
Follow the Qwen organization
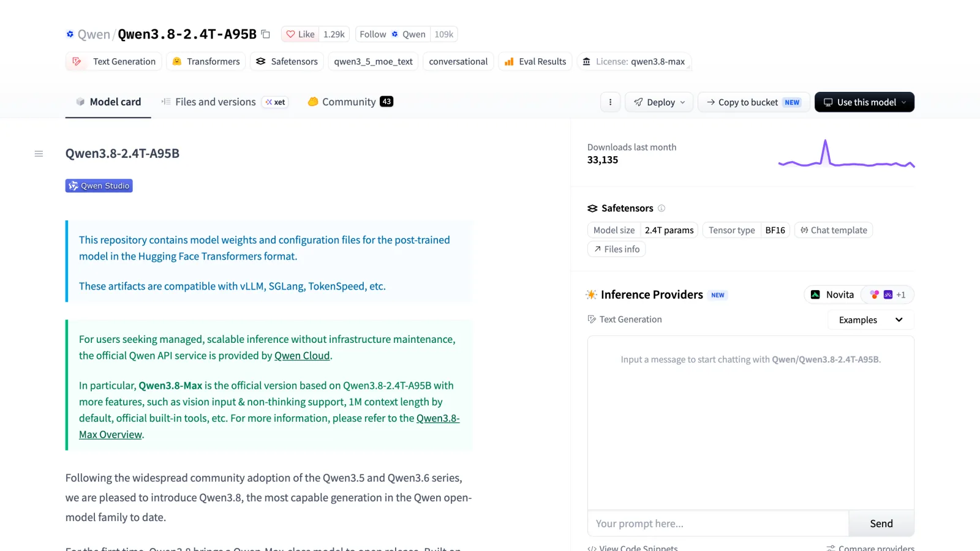(393, 34)
